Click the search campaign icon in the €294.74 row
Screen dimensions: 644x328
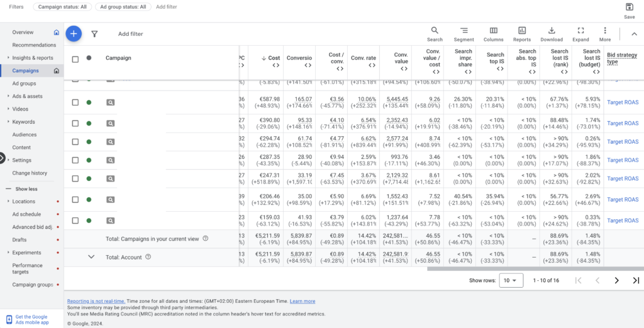tap(110, 141)
